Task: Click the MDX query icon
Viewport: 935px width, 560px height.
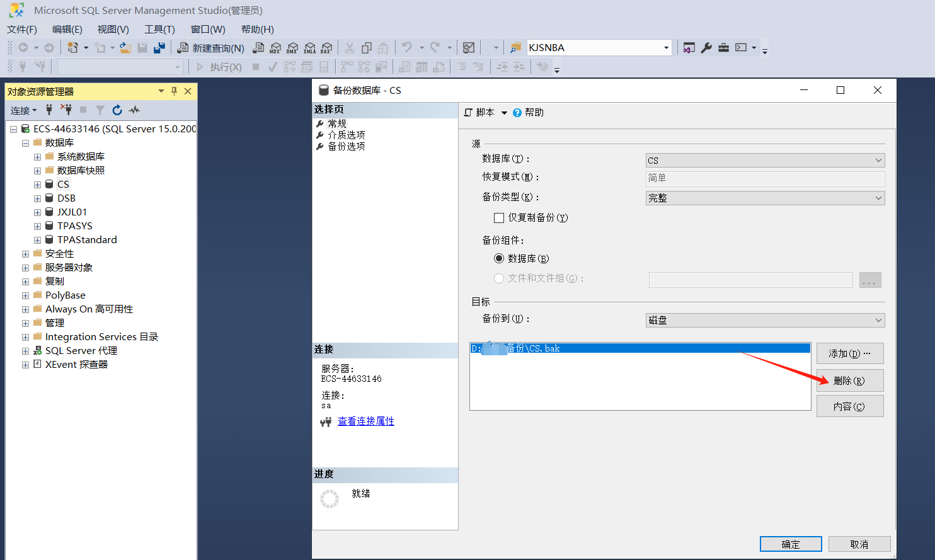Action: [x=275, y=48]
